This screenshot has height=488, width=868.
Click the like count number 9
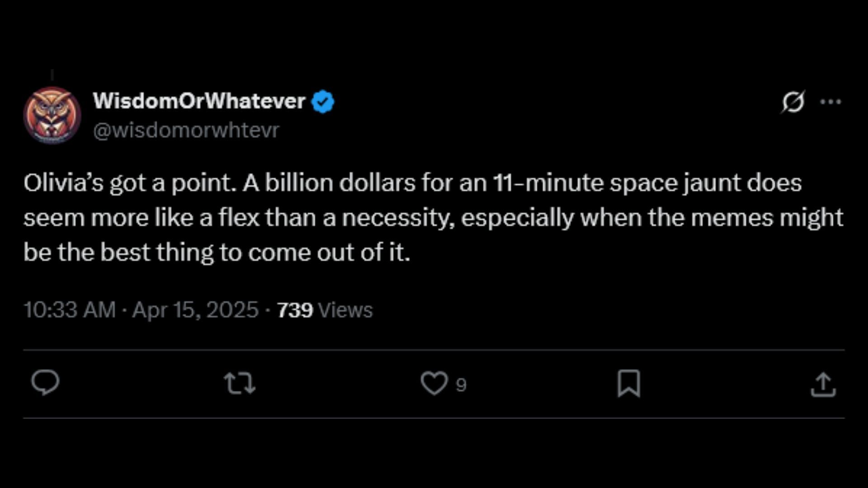click(x=461, y=385)
